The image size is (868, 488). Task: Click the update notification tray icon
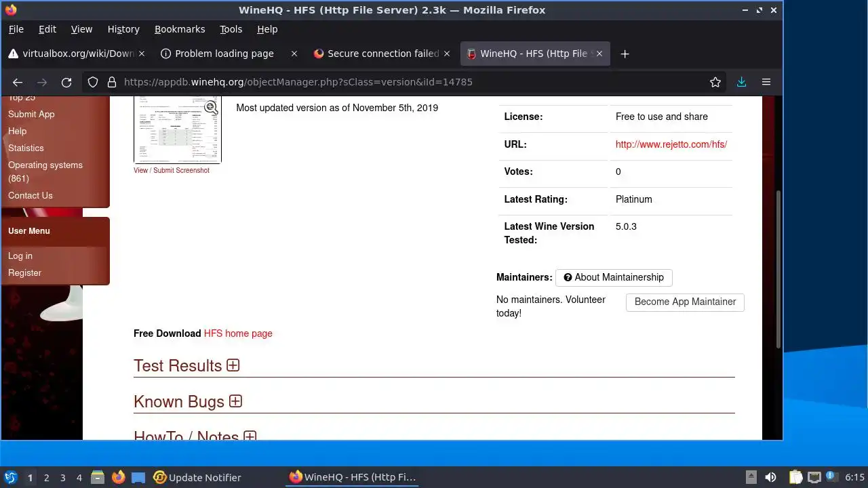[831, 477]
